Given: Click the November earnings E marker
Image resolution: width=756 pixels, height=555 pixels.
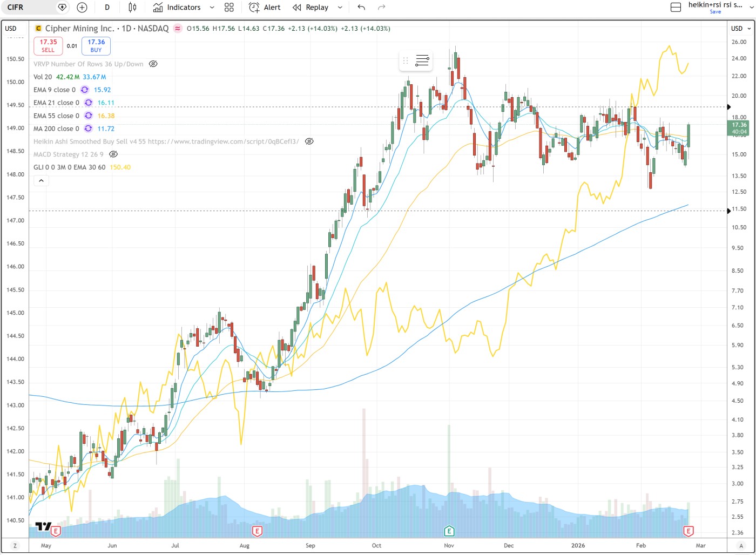Looking at the screenshot, I should pyautogui.click(x=449, y=531).
